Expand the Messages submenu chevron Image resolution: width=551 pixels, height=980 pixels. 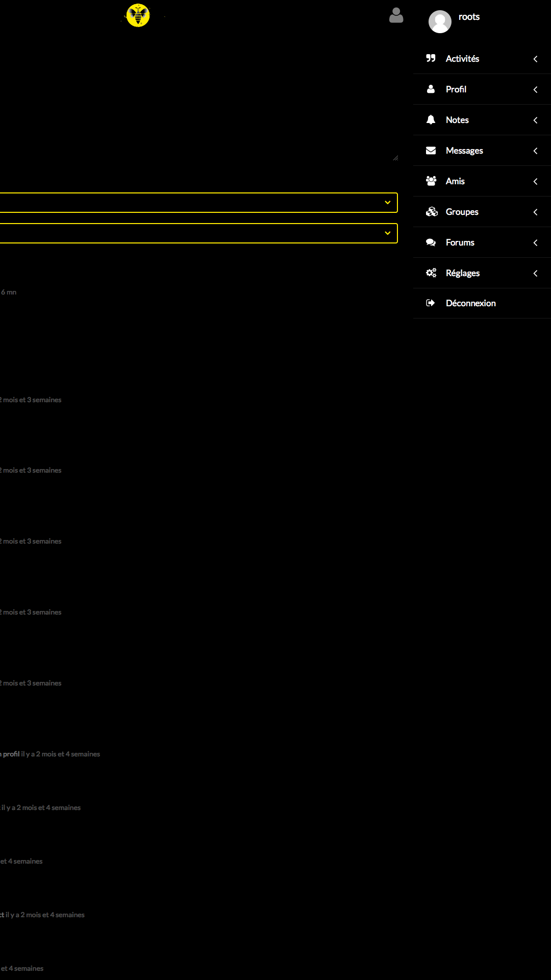(x=535, y=151)
